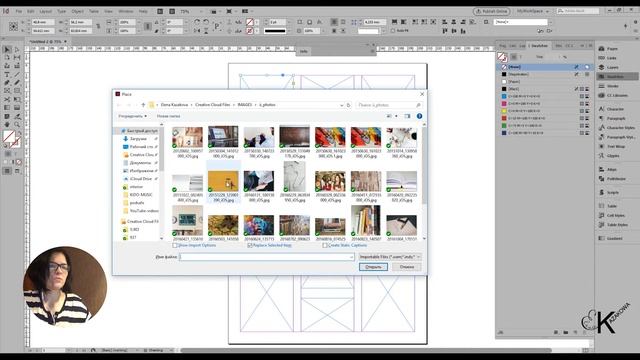Click New Folder in Place dialog
Screen dimensions: 640x360
pyautogui.click(x=168, y=116)
